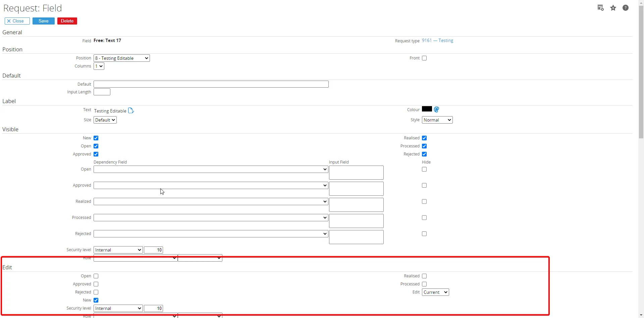Click the Save button
Viewport: 644px width, 318px height.
pos(44,21)
